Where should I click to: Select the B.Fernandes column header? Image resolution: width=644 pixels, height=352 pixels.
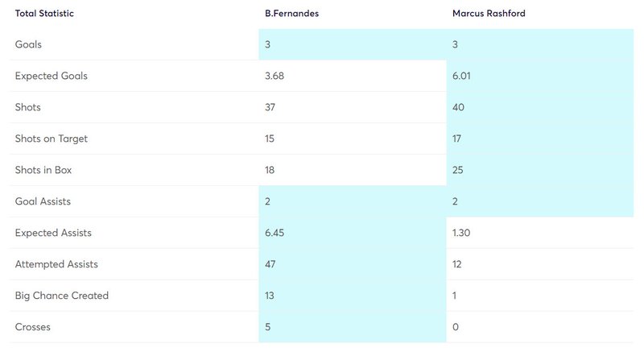click(291, 13)
